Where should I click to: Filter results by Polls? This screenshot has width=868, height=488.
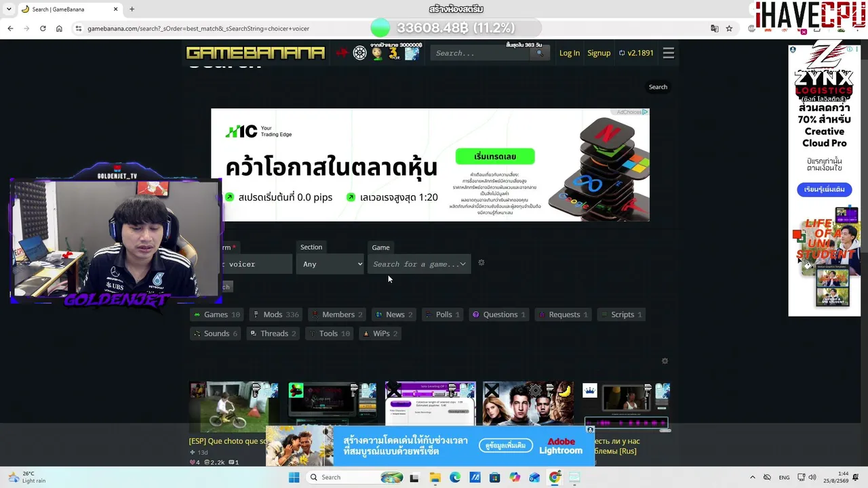[442, 314]
